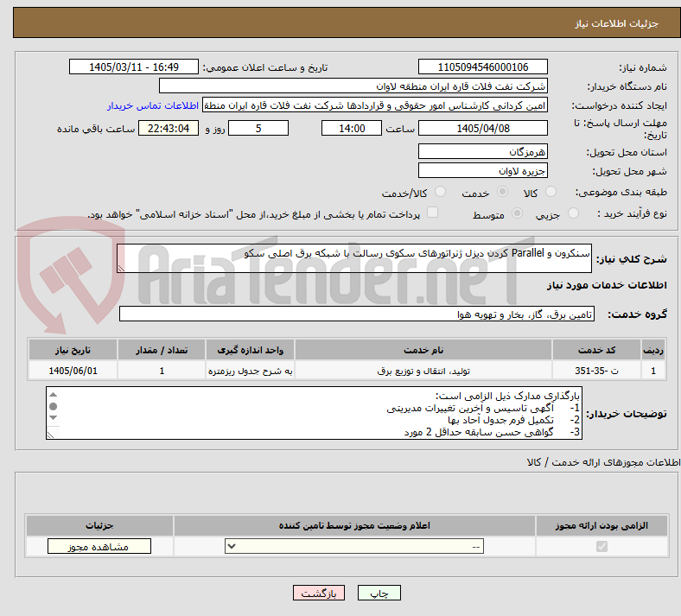Toggle the اسناد خزانه اسلامی payment checkbox
Screen dimensions: 681x616
(433, 213)
